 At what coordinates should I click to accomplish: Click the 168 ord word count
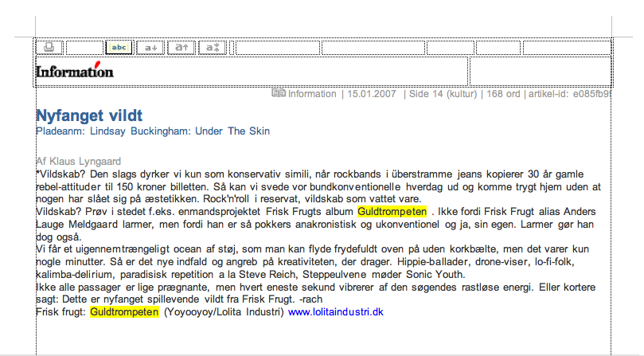point(503,94)
